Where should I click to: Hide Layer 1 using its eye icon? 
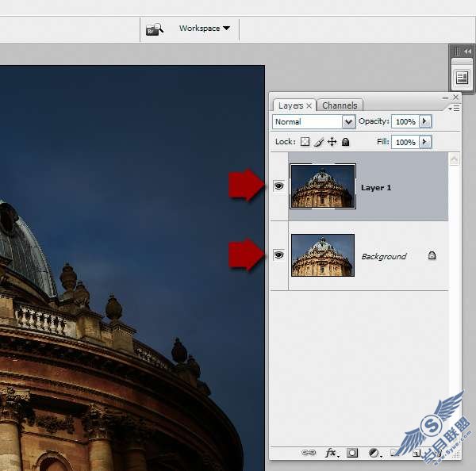[x=278, y=186]
